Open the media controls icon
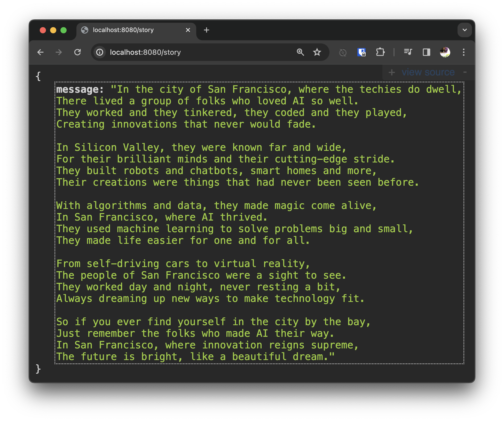 pyautogui.click(x=408, y=52)
